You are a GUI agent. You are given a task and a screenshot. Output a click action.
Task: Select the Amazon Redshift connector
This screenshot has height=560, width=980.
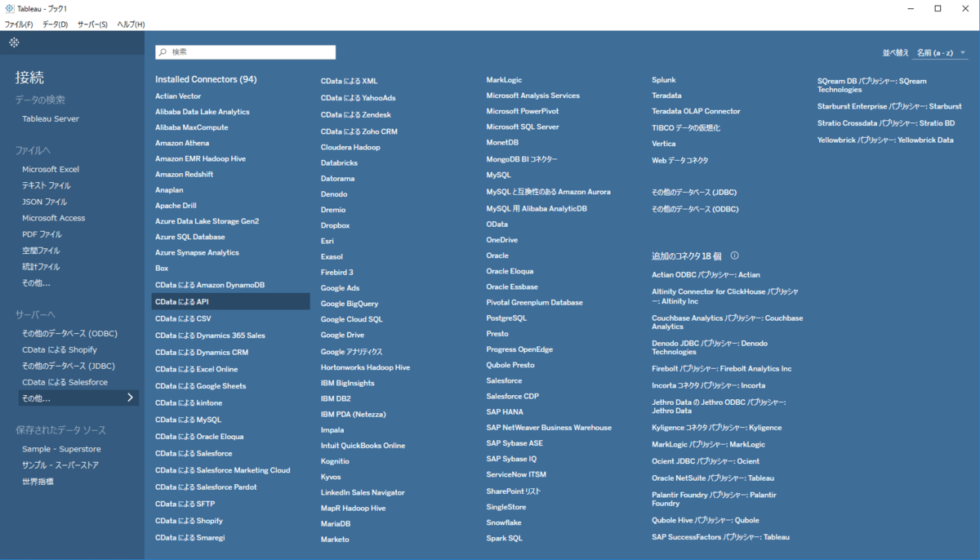point(185,174)
